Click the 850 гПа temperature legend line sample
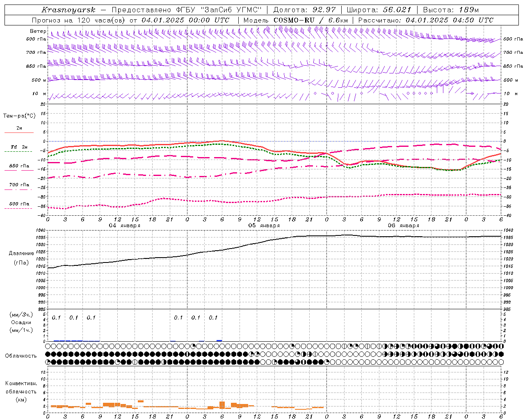525x420 pixels. click(19, 170)
